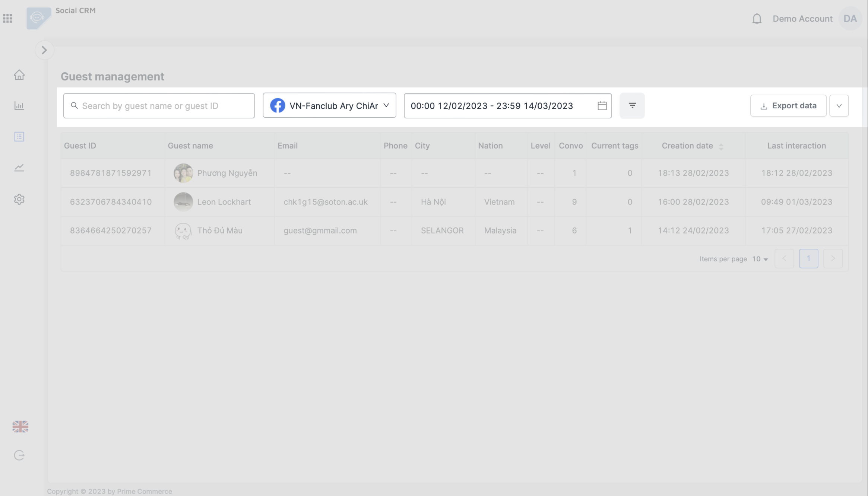
Task: Click the logout icon in the sidebar
Action: [x=19, y=455]
